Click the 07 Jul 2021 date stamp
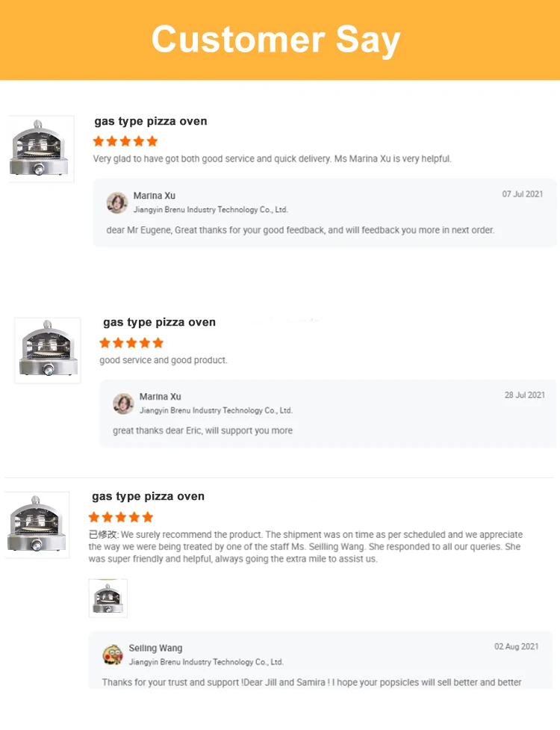 coord(523,194)
